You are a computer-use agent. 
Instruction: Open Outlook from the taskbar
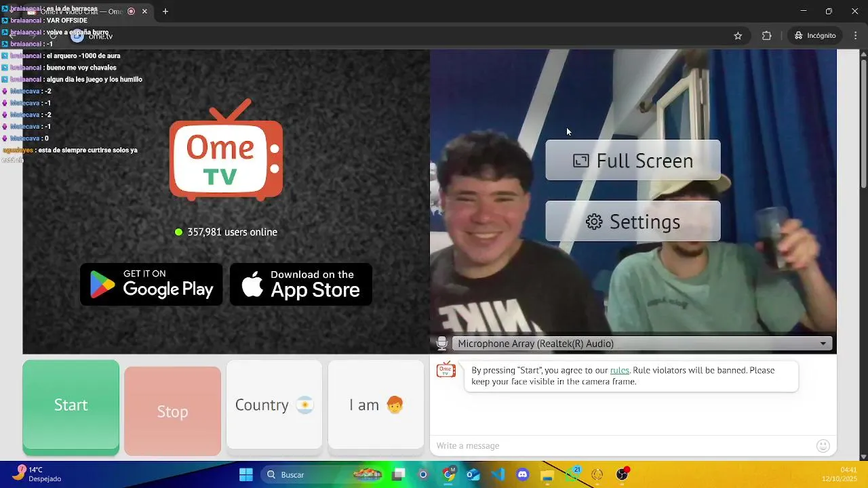[x=473, y=474]
